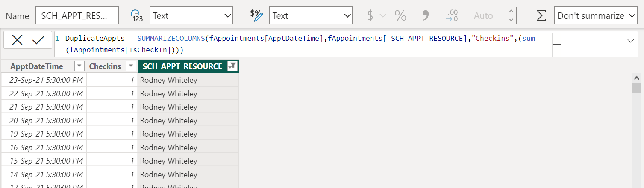Select the ApptDateTime column header

[37, 66]
